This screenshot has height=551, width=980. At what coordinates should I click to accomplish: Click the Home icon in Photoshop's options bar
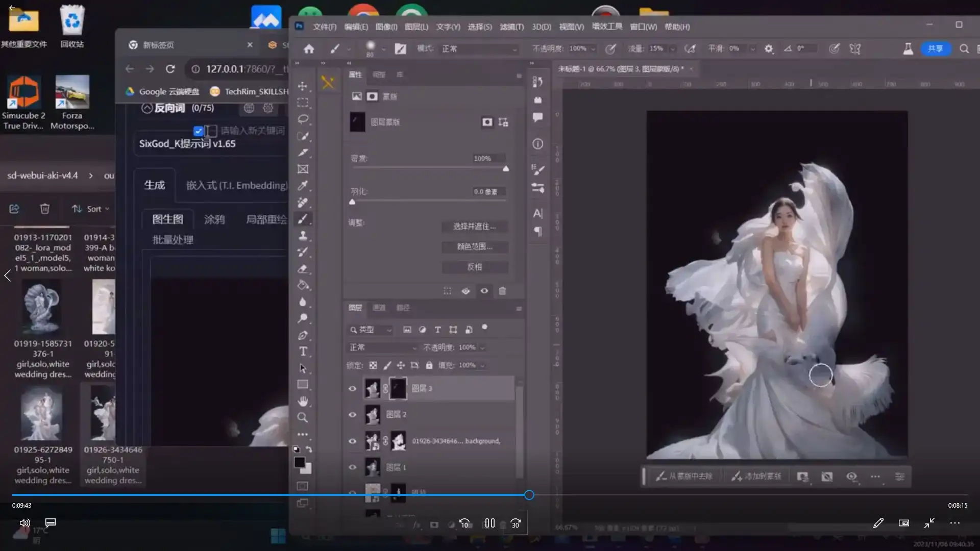point(308,48)
